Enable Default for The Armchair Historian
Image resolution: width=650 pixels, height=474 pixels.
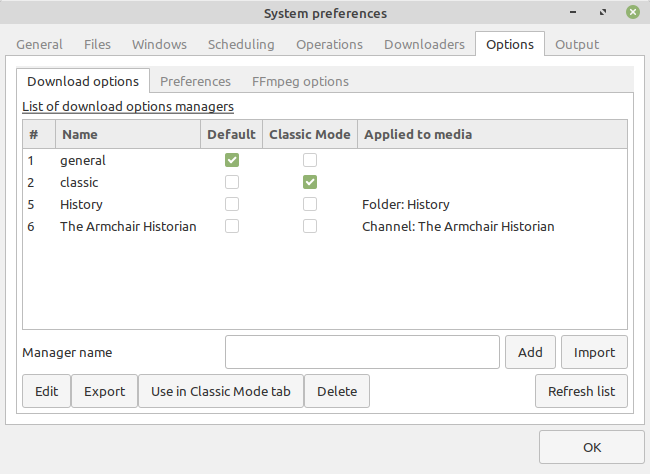(232, 226)
